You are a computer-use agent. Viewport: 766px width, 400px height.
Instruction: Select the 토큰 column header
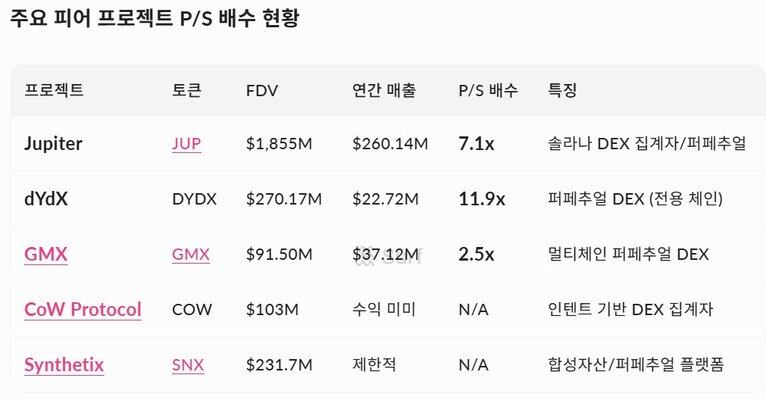(186, 90)
